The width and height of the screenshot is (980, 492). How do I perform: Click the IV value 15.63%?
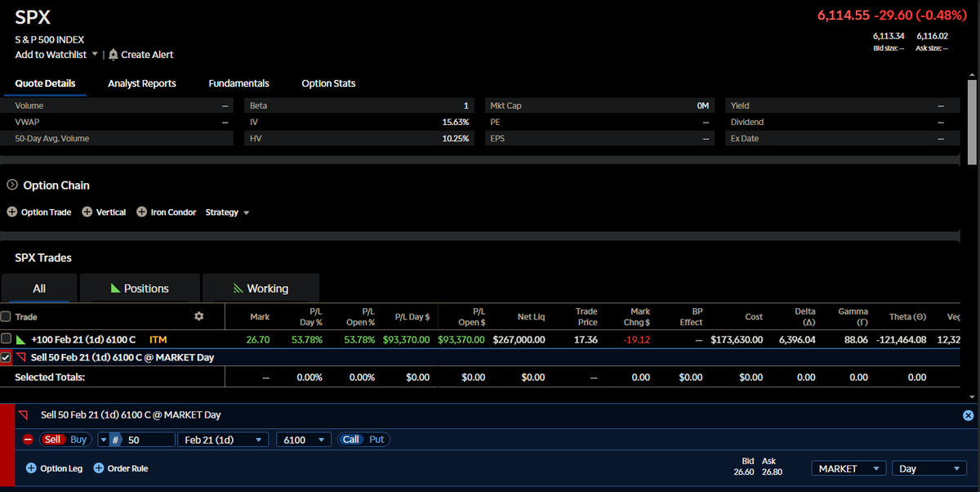456,122
